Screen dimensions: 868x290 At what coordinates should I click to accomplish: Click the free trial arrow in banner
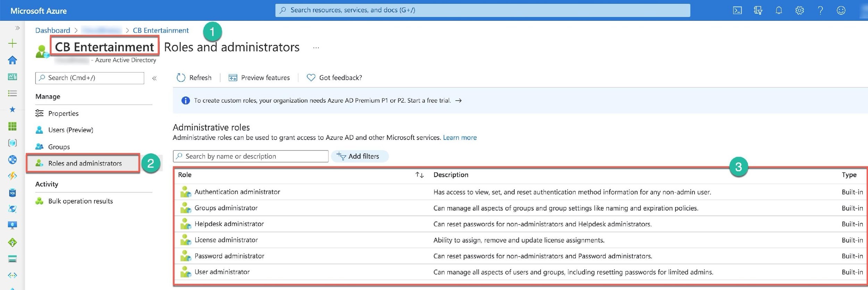point(458,101)
